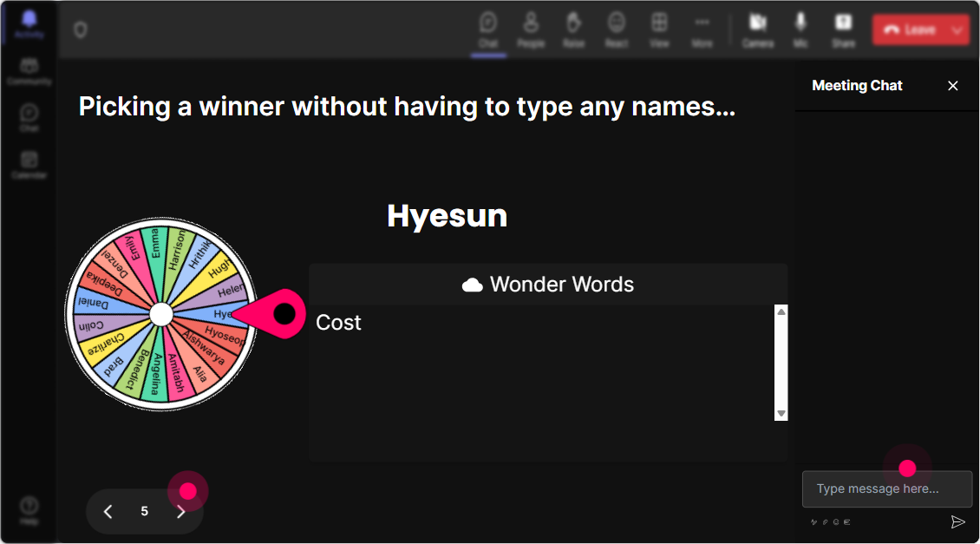
Task: Click the Wonder Words scrollbar up arrow
Action: tap(781, 311)
